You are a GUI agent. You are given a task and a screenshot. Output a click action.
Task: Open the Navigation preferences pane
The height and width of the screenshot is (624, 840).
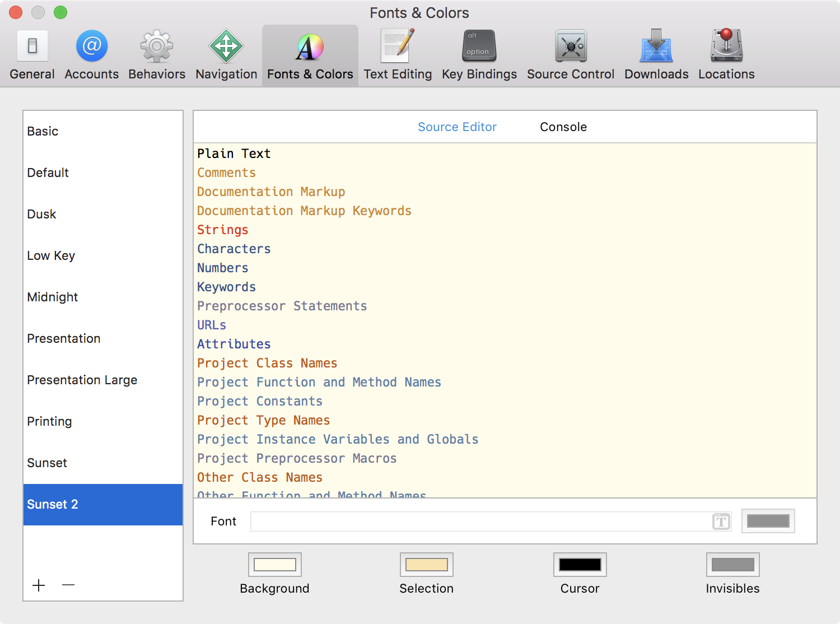tap(226, 55)
